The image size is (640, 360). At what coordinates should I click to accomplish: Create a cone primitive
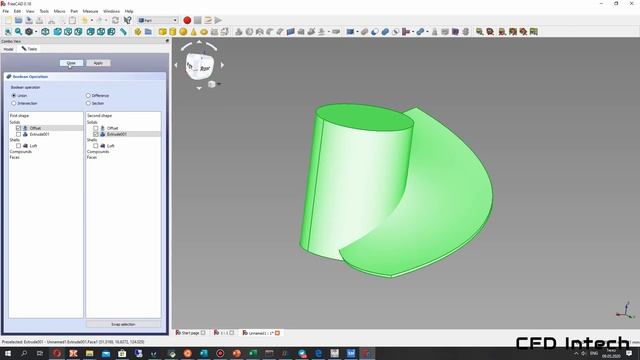[x=193, y=32]
